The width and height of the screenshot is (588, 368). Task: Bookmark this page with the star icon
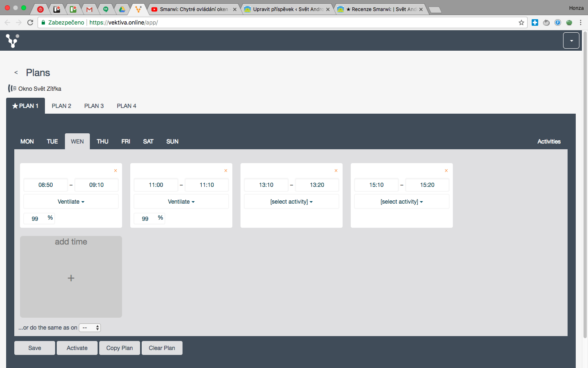(x=521, y=22)
